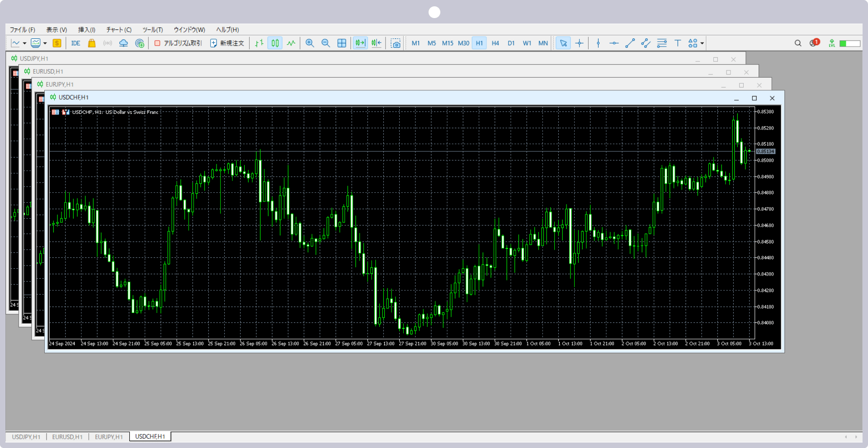Toggle chart auto-scroll to latest bar
Viewport: 868px width, 448px height.
coord(360,43)
